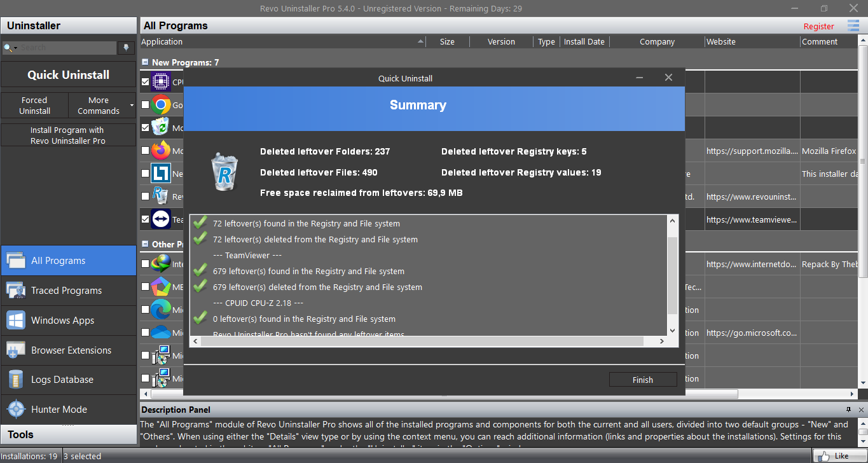Click the thumbs-up Like icon
The width and height of the screenshot is (868, 463).
pos(825,455)
